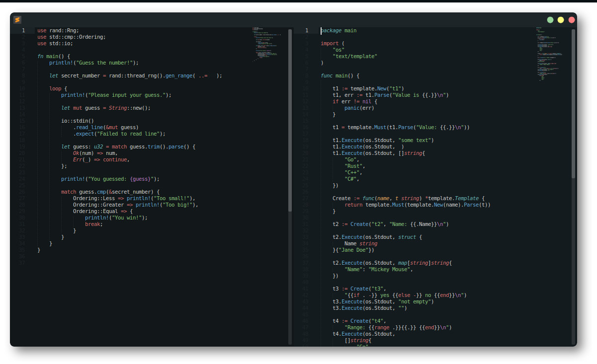Click line number 1 in Go gutter

(307, 30)
